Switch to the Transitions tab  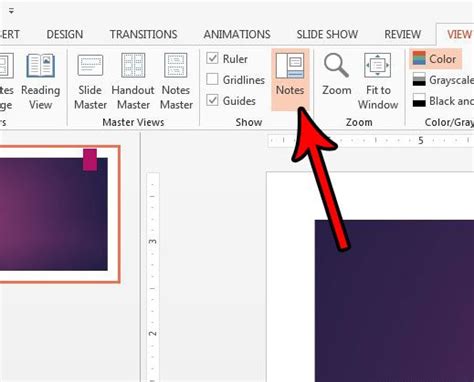(144, 34)
